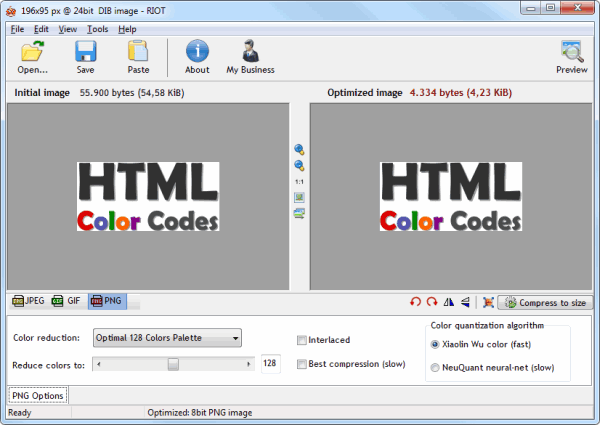Screen dimensions: 600x425
Task: Enable Best compression (slow) option
Action: click(x=302, y=364)
